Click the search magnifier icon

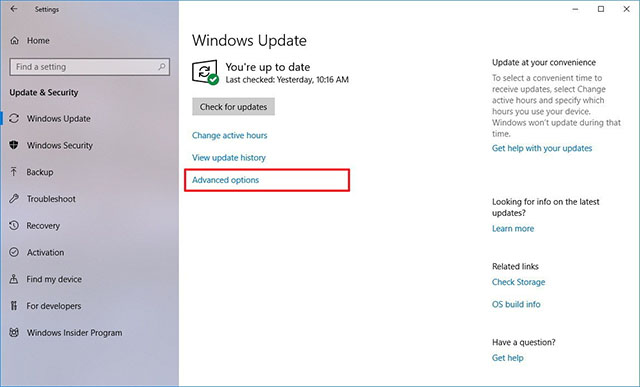[x=162, y=66]
